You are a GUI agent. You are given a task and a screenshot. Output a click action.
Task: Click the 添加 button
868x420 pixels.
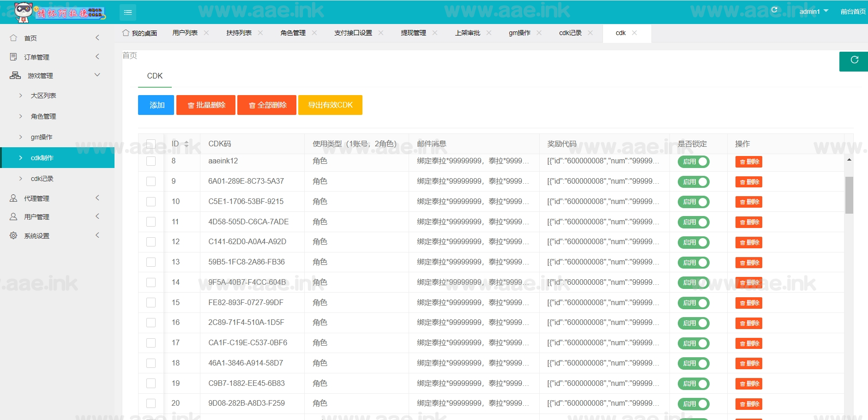(156, 105)
